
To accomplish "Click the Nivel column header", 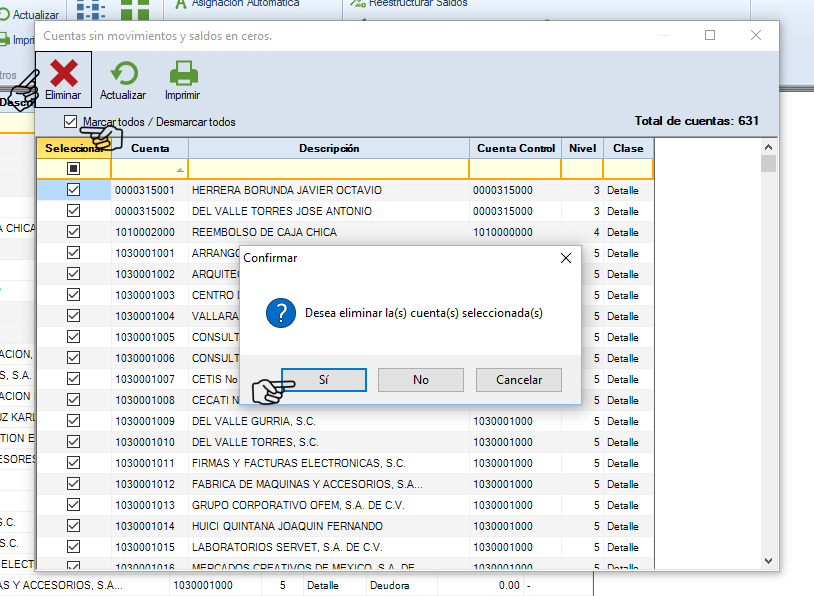I will tap(582, 148).
